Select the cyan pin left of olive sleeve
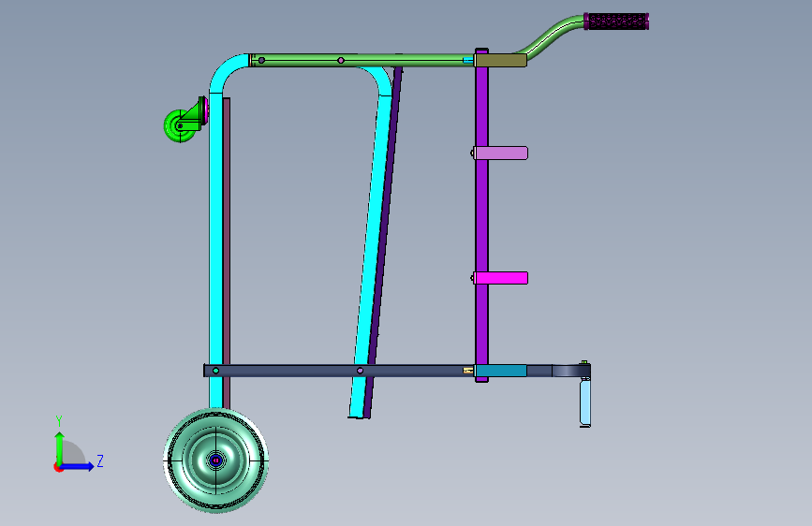The width and height of the screenshot is (812, 526). [468, 61]
